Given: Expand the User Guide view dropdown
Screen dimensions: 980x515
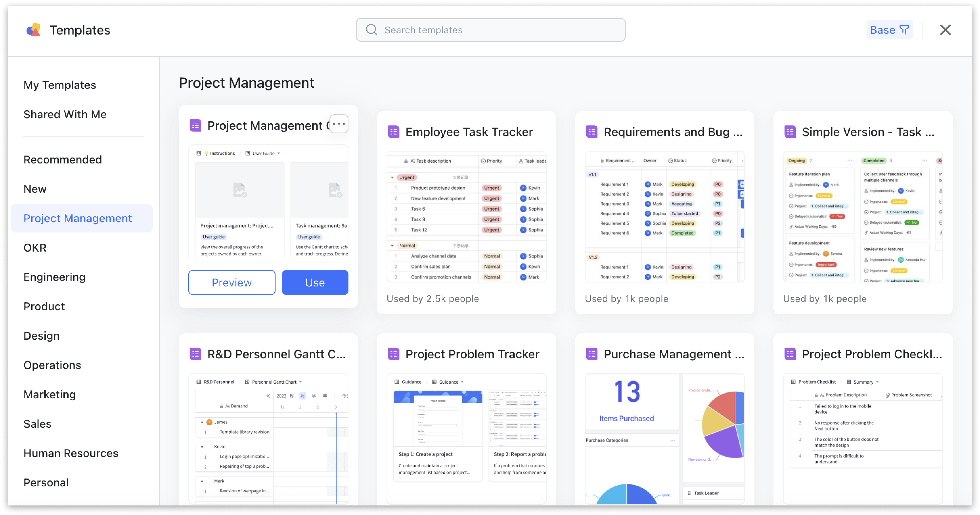Looking at the screenshot, I should tap(279, 153).
